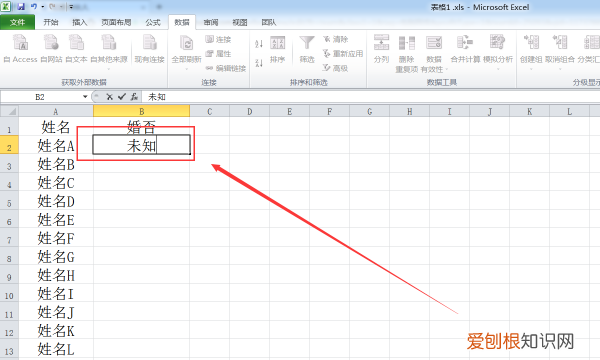Switch to the Insert (插入) tab
Screen dimensions: 600x360
click(x=80, y=22)
